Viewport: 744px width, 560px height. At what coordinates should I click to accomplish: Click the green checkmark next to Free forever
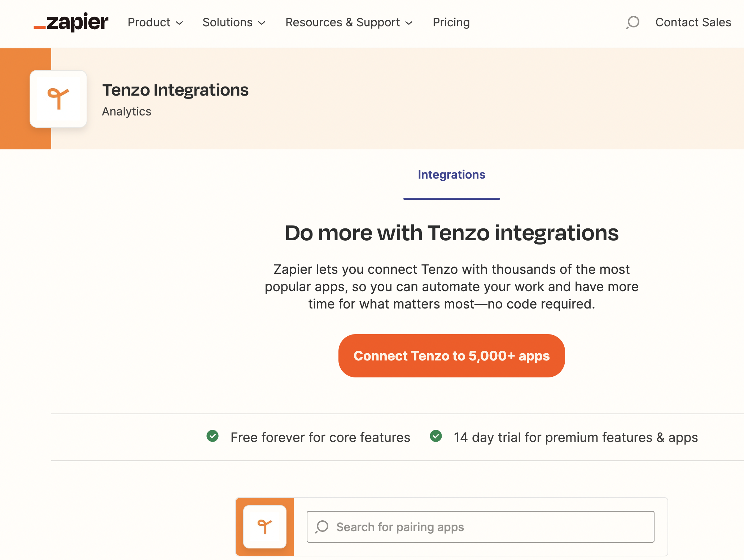213,436
